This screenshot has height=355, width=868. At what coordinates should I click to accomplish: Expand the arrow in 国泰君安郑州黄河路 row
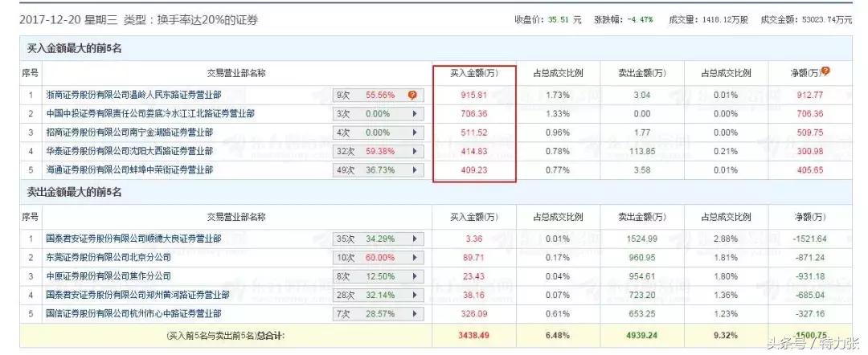(415, 296)
